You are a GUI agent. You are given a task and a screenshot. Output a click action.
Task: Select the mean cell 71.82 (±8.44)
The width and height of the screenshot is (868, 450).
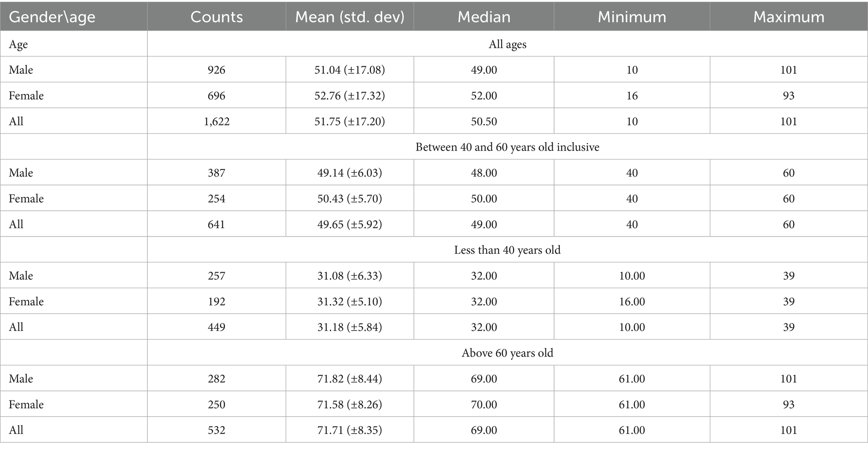click(x=350, y=379)
